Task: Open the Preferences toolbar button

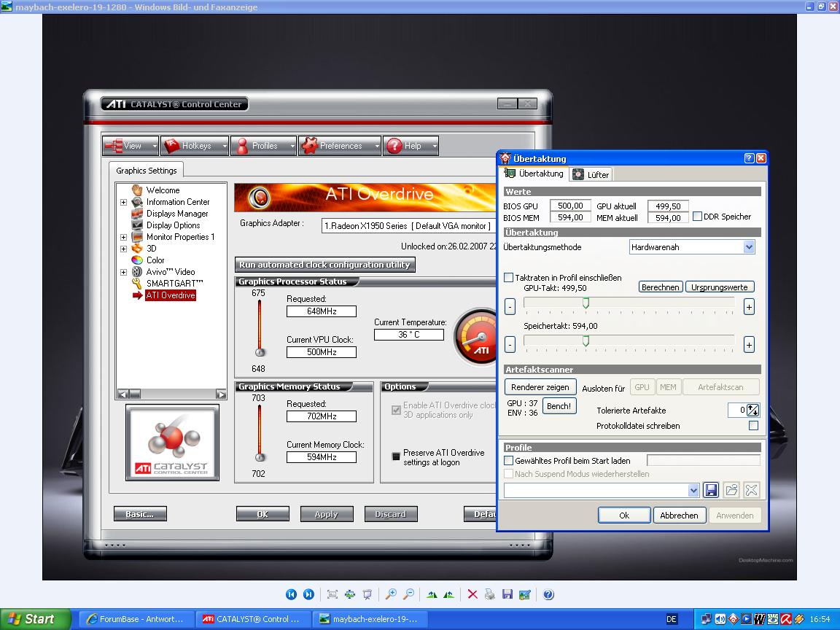Action: point(340,146)
